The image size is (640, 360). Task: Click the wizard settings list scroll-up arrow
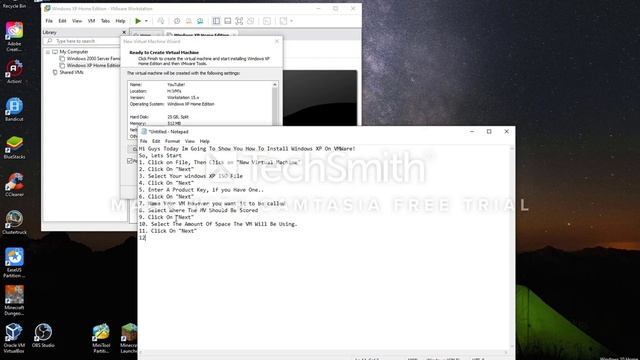point(275,84)
